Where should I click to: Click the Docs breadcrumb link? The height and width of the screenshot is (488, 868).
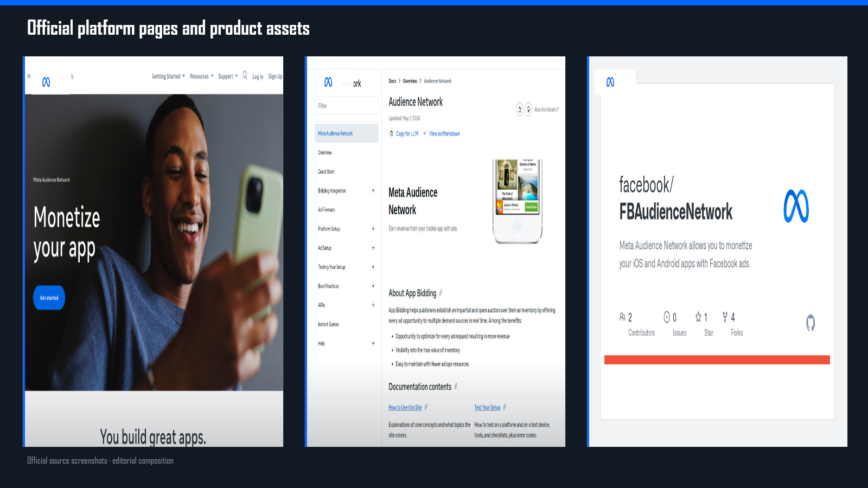click(x=392, y=81)
